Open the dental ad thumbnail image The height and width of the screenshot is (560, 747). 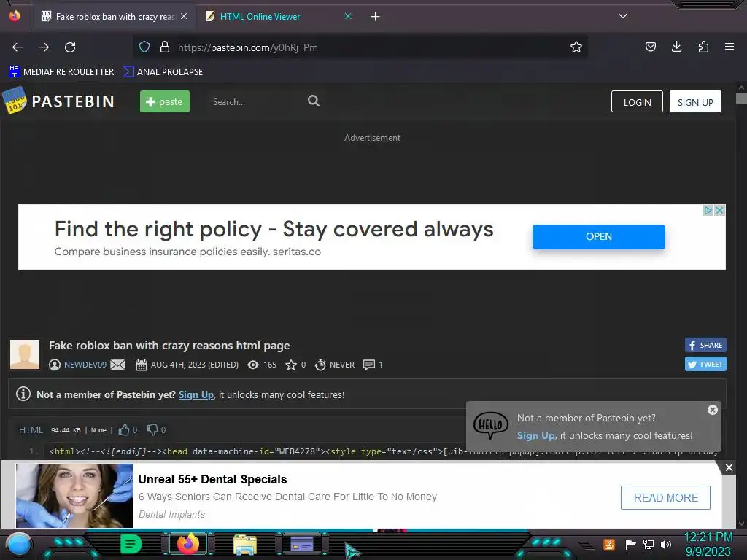point(74,496)
